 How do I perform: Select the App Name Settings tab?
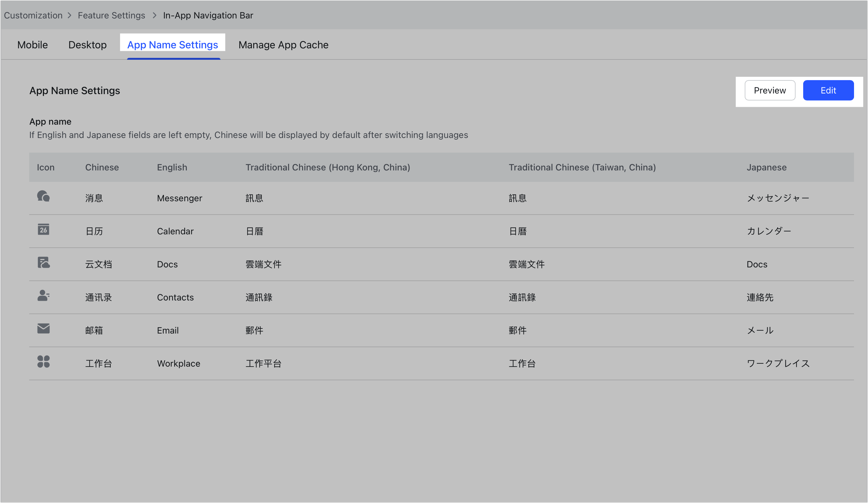(x=173, y=45)
